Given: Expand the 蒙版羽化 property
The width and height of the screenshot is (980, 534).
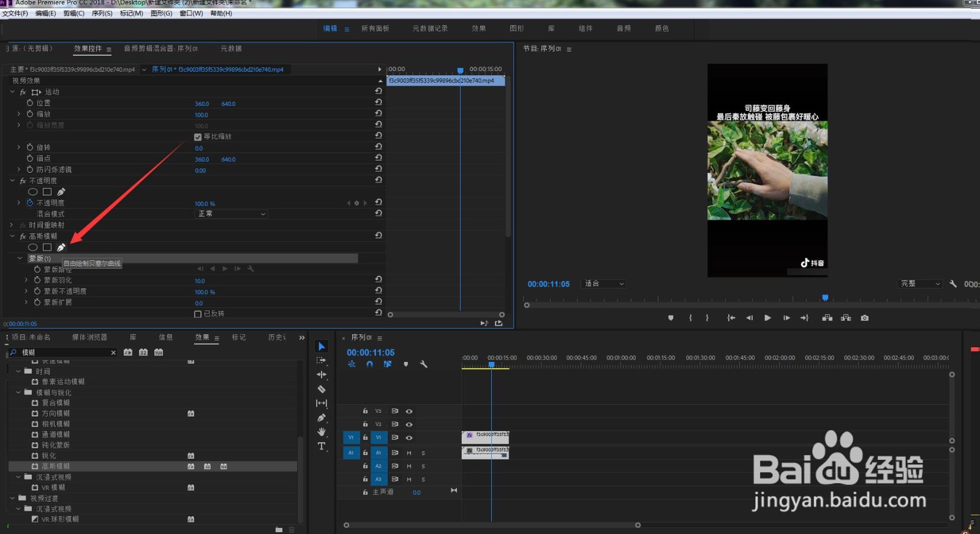Looking at the screenshot, I should pyautogui.click(x=26, y=280).
